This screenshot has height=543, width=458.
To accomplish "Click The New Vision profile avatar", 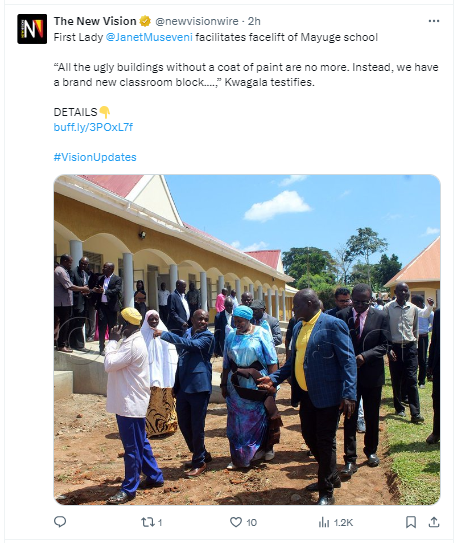I will point(32,29).
